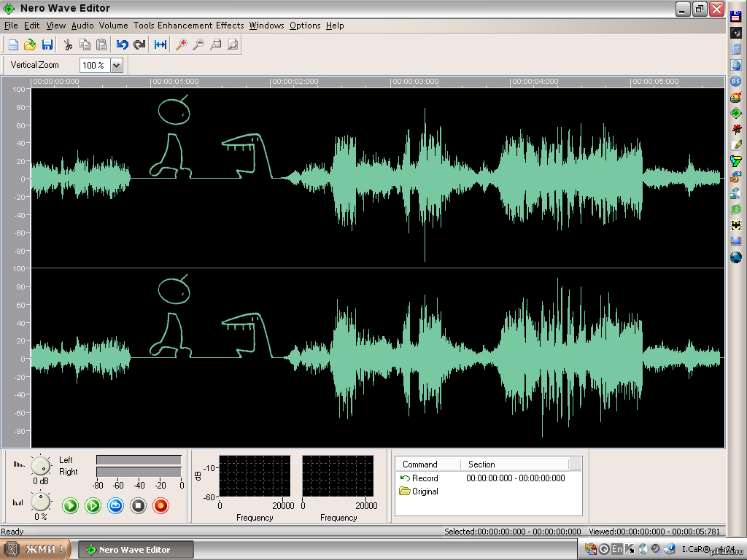747x560 pixels.
Task: Click the Nero Wave Editor taskbar button
Action: tap(136, 550)
